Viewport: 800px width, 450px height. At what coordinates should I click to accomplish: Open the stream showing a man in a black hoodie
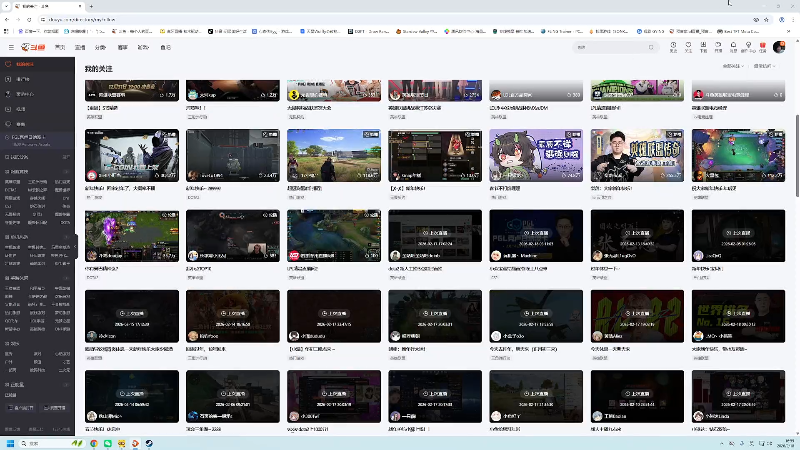click(637, 155)
